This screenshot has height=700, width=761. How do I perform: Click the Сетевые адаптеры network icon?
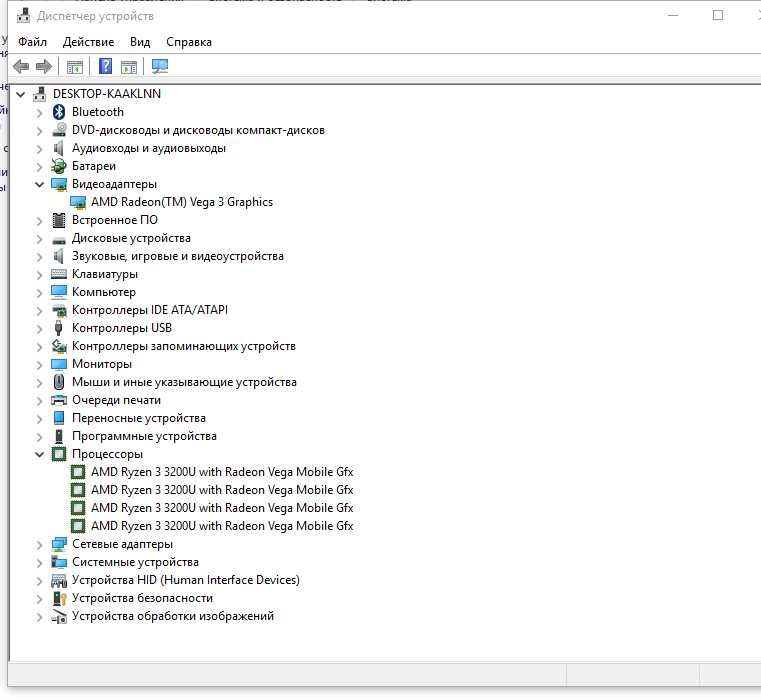point(59,544)
